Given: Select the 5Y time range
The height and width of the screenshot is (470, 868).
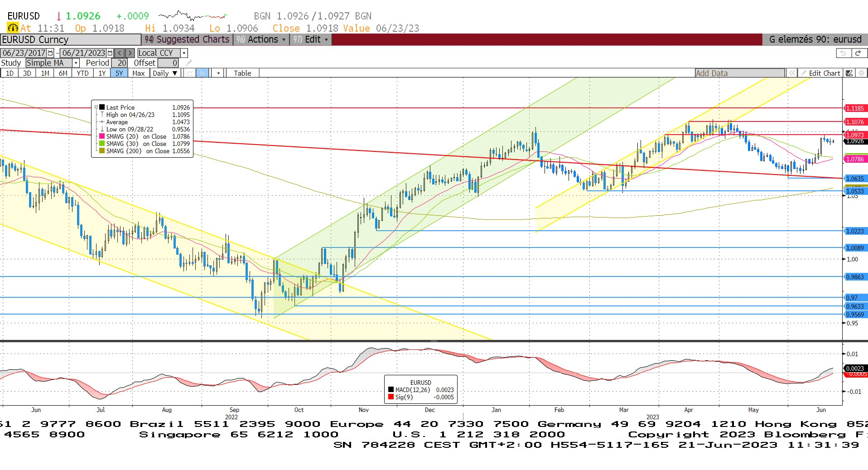Looking at the screenshot, I should coord(119,73).
